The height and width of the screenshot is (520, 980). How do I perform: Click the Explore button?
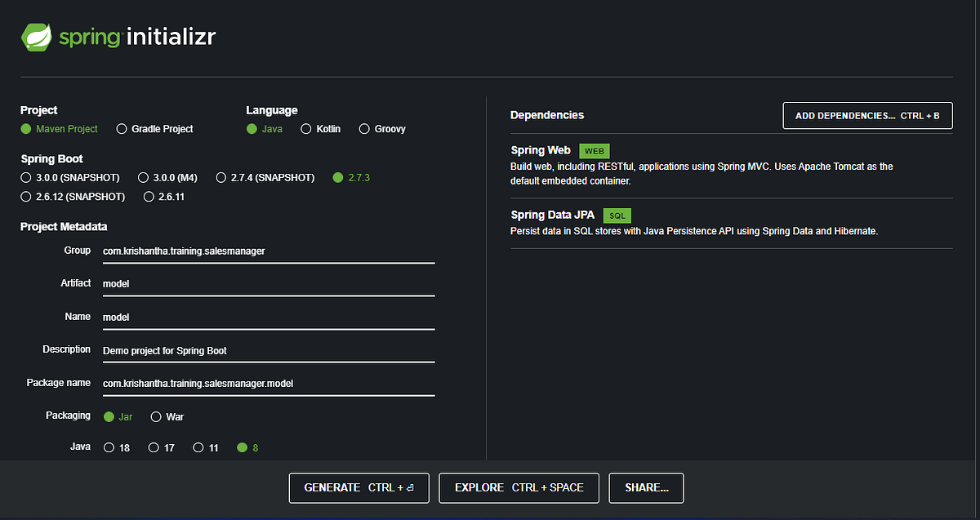[x=519, y=487]
